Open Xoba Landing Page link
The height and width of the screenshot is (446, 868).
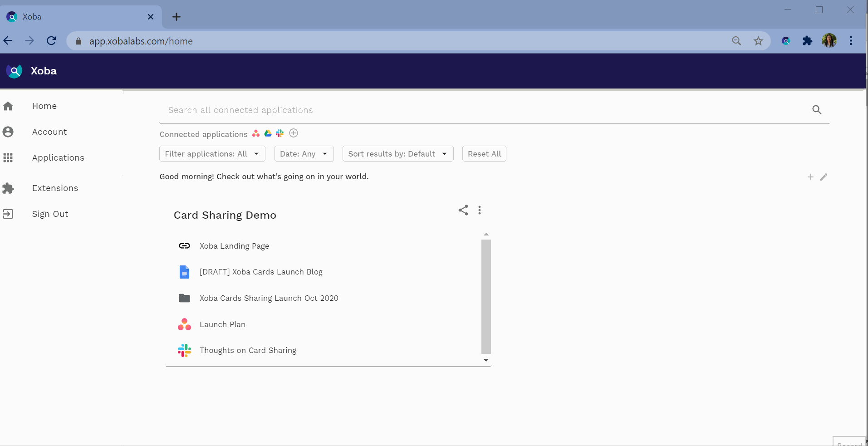234,246
